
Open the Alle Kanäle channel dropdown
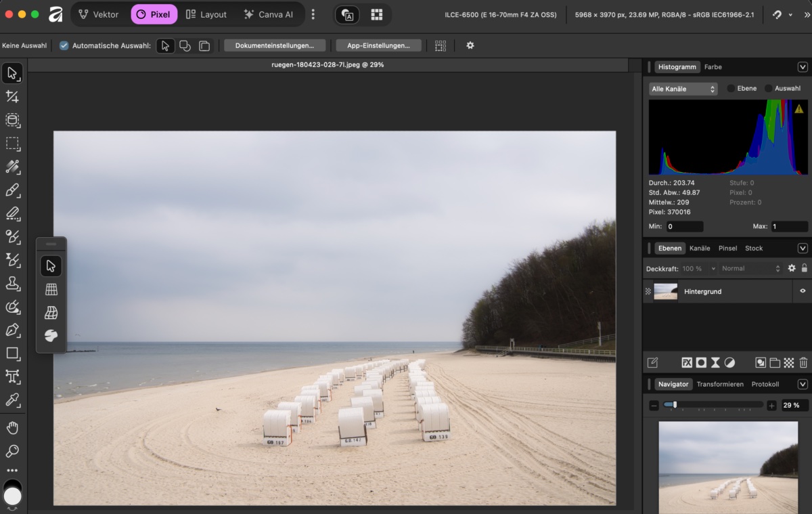tap(683, 89)
